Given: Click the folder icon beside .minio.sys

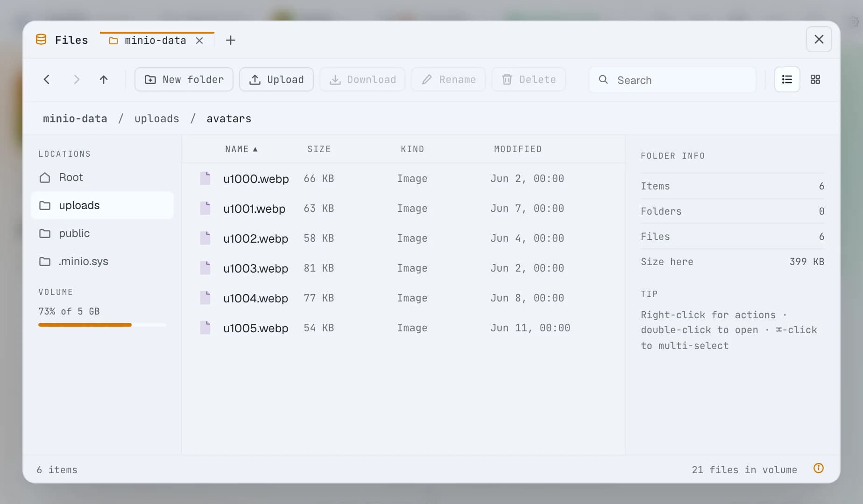Looking at the screenshot, I should point(45,261).
